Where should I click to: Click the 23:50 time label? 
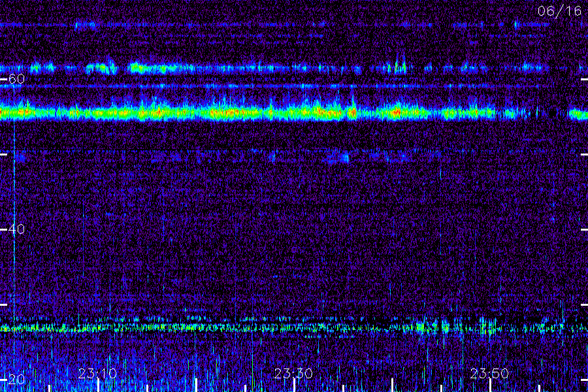click(x=489, y=373)
